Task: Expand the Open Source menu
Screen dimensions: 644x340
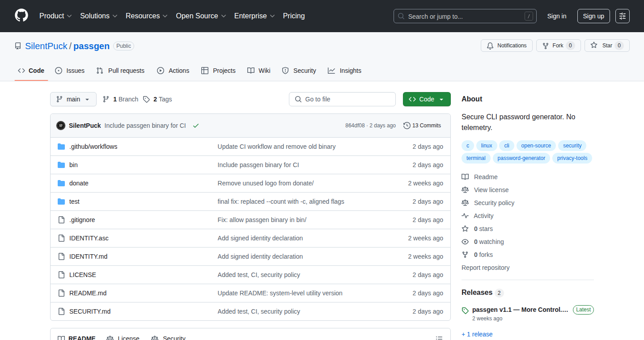Action: click(201, 16)
